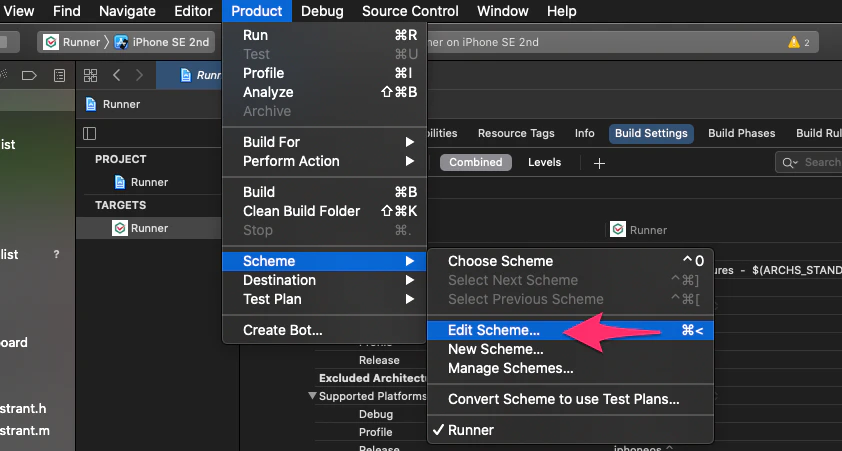Select the Combined view filter
The height and width of the screenshot is (451, 842).
tap(476, 162)
